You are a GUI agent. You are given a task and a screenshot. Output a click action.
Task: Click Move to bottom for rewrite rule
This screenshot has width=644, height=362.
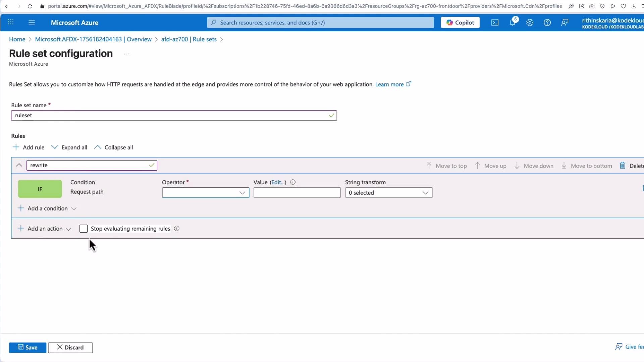coord(587,166)
